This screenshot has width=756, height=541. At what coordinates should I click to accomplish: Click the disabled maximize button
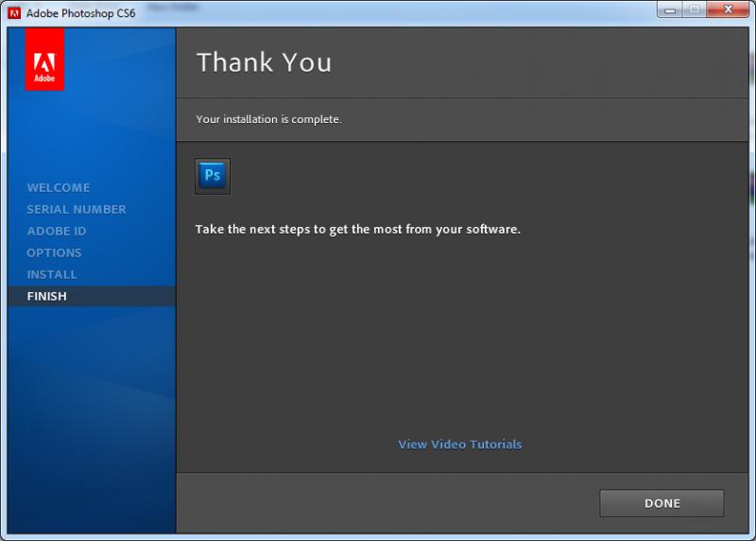click(695, 9)
